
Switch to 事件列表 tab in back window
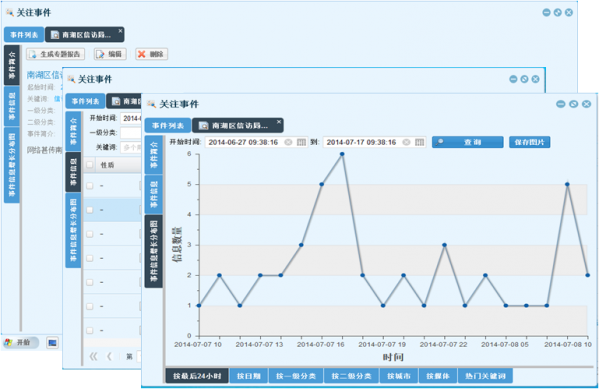pyautogui.click(x=24, y=35)
